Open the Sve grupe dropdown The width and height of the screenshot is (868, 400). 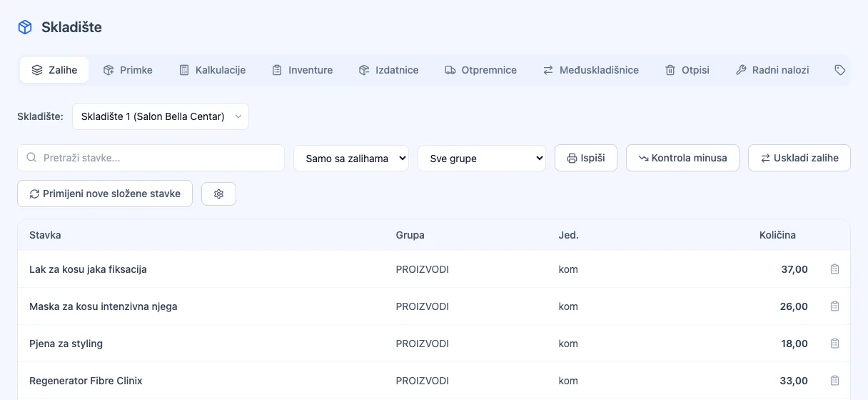(x=482, y=158)
